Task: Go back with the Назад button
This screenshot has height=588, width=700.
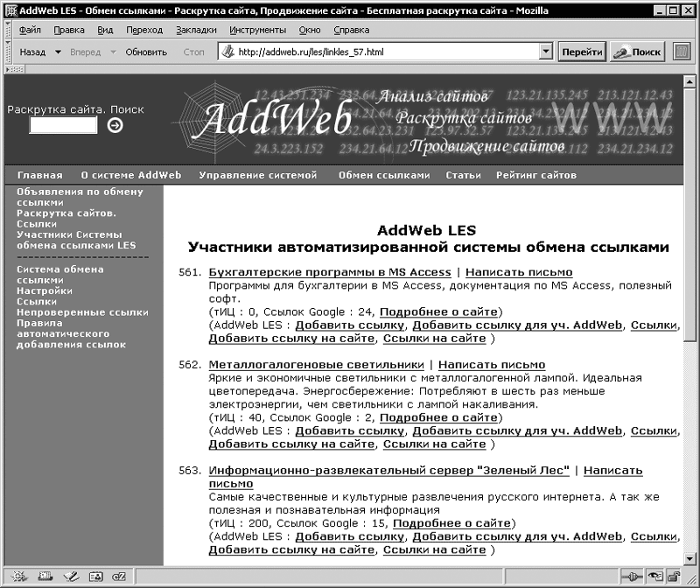Action: pyautogui.click(x=32, y=52)
